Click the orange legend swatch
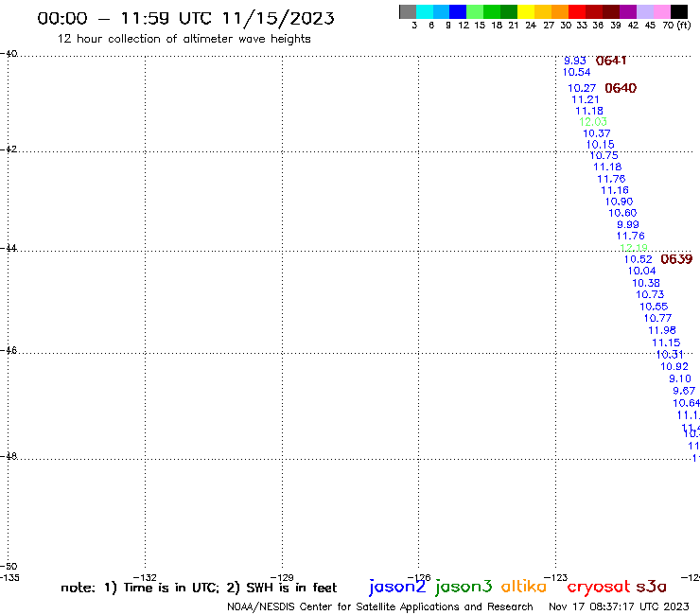This screenshot has width=700, height=615. 560,11
